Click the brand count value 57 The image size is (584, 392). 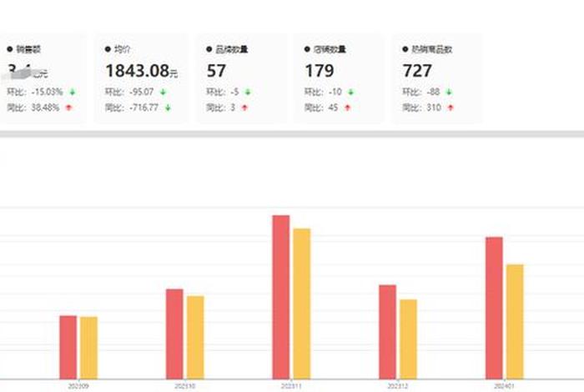coord(216,71)
